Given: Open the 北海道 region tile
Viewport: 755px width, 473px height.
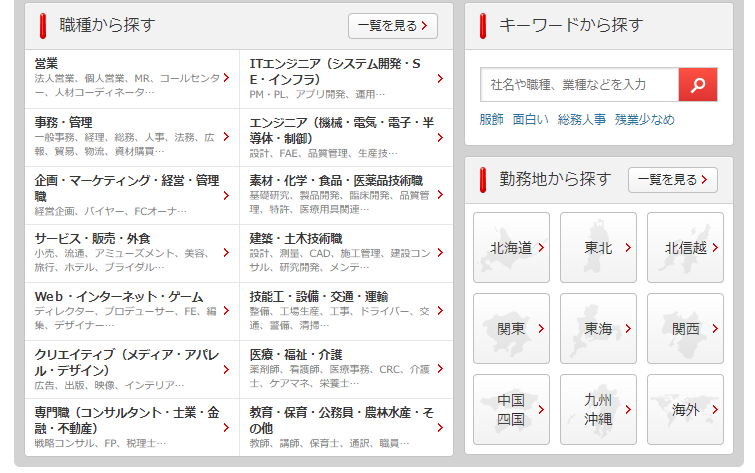Looking at the screenshot, I should point(511,248).
